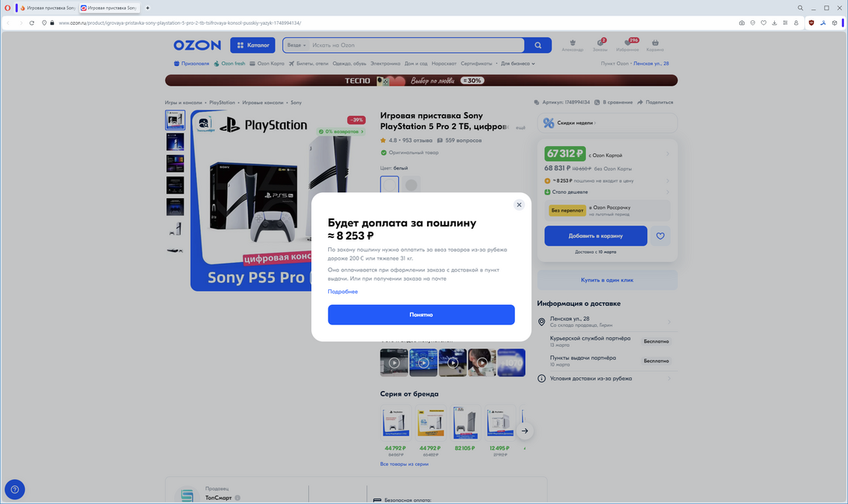Click the next arrow in brand series carousel
This screenshot has width=848, height=504.
pyautogui.click(x=524, y=431)
